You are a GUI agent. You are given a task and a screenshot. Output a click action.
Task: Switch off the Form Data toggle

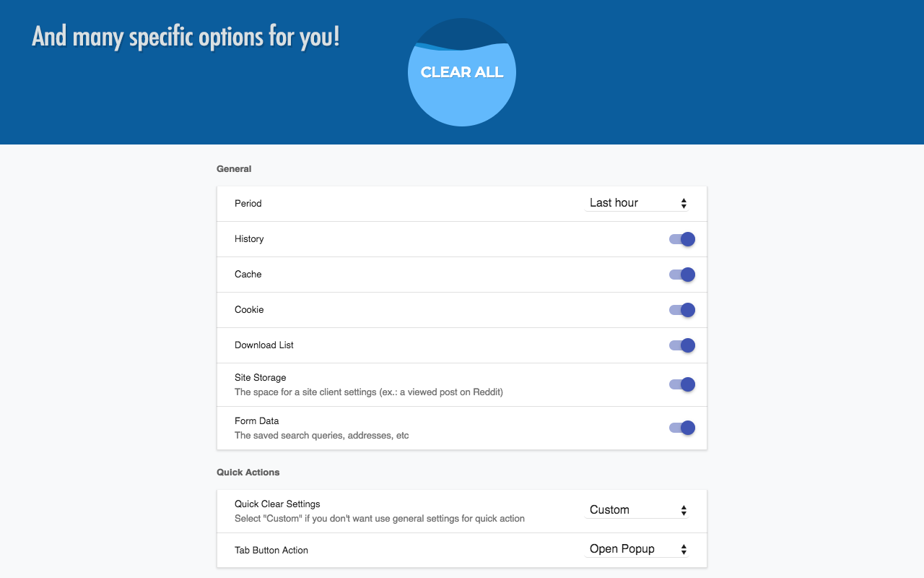click(x=682, y=428)
